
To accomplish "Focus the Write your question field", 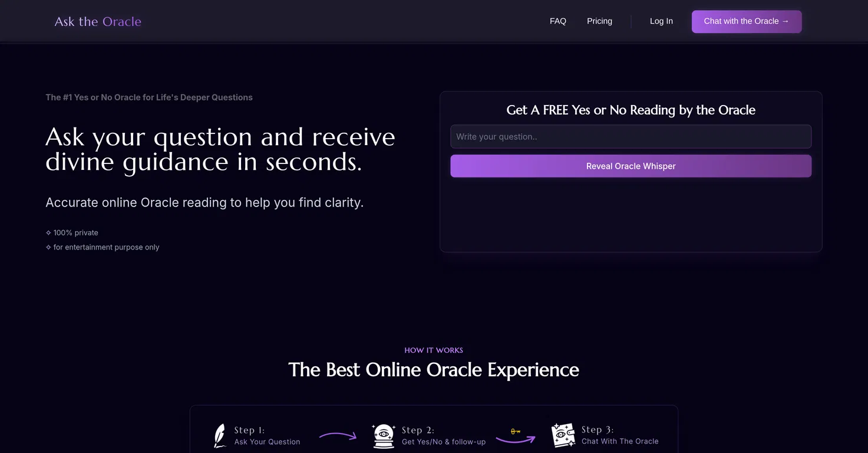I will (631, 136).
